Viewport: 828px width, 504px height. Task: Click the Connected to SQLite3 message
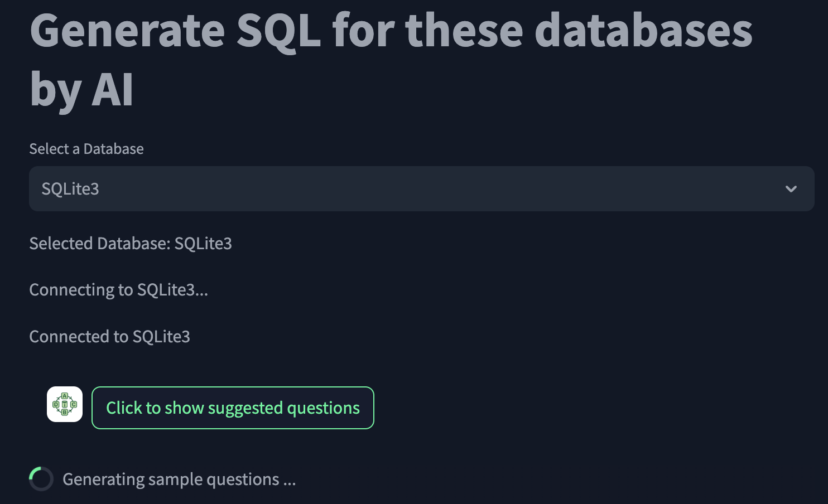point(109,337)
